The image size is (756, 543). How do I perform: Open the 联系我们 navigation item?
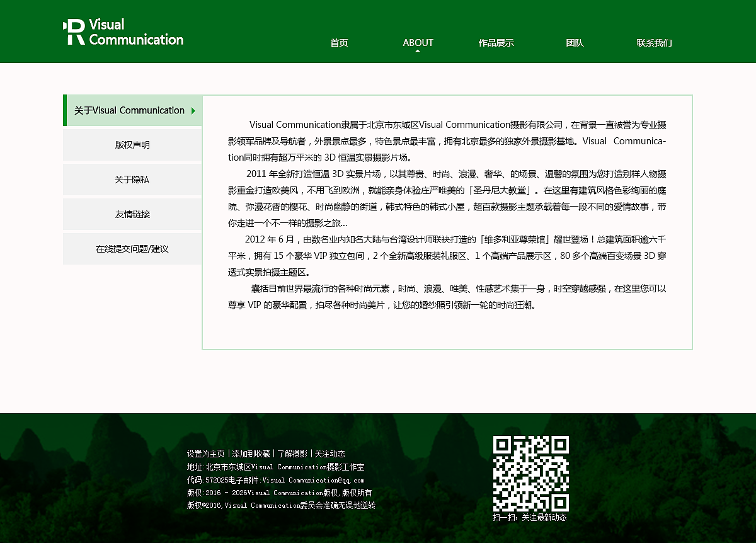[654, 43]
